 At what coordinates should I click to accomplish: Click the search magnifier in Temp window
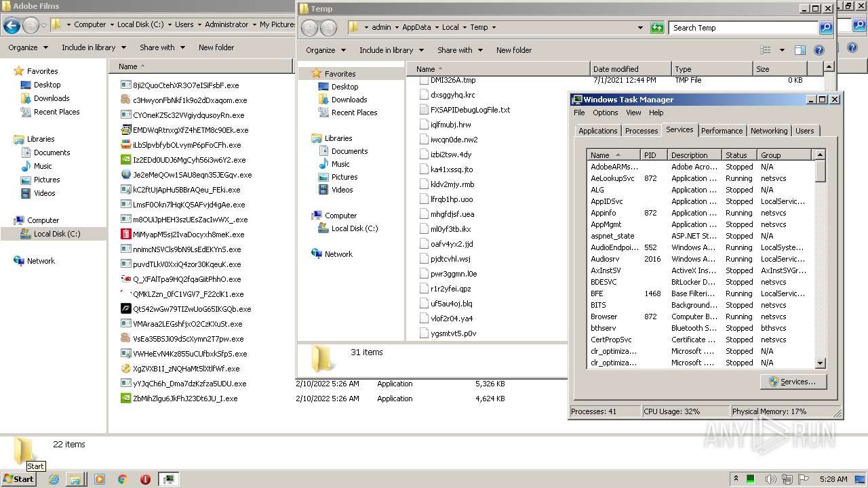click(x=826, y=28)
